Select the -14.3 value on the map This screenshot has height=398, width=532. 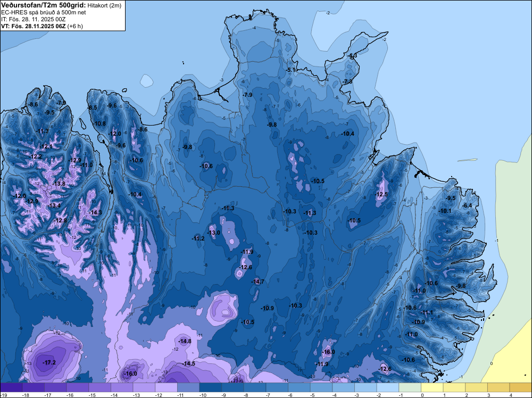click(95, 212)
